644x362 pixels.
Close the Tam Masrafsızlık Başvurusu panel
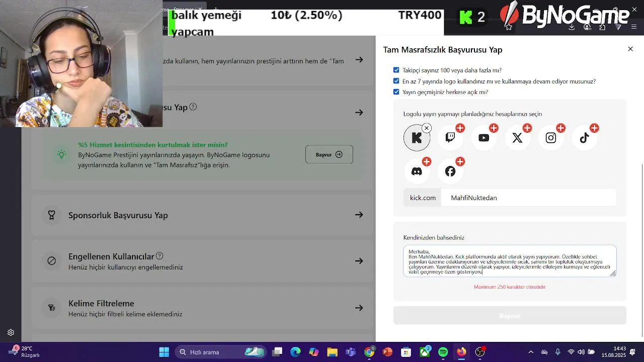(x=630, y=49)
